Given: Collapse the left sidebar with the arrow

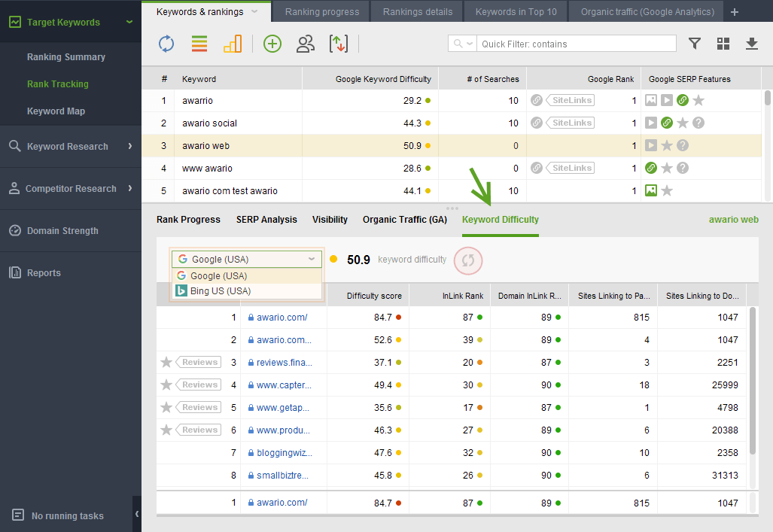Looking at the screenshot, I should point(136,514).
